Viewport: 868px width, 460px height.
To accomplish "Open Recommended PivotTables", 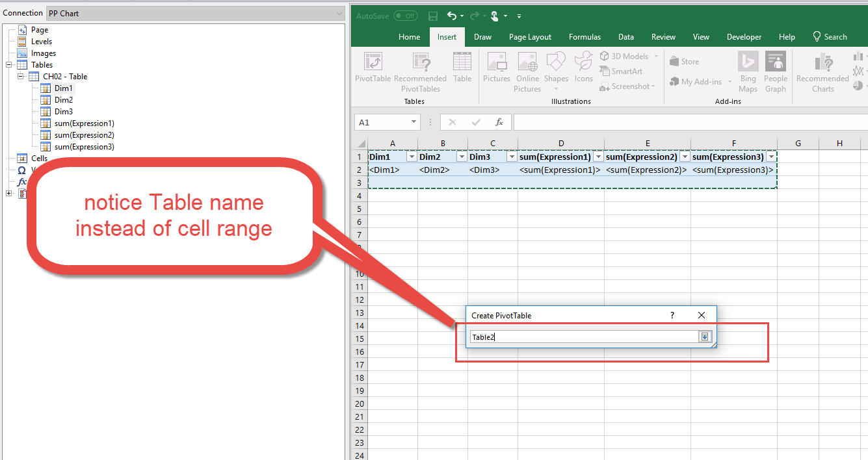I will (x=420, y=72).
